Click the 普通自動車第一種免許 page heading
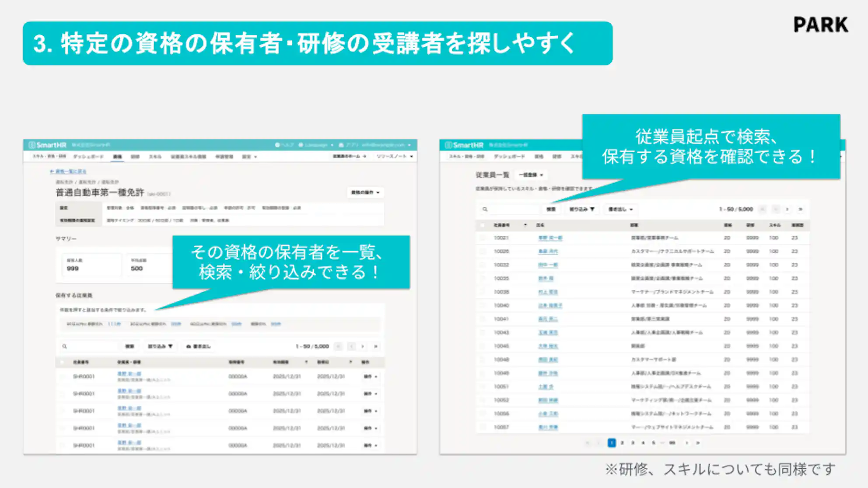The height and width of the screenshot is (488, 868). (x=100, y=192)
